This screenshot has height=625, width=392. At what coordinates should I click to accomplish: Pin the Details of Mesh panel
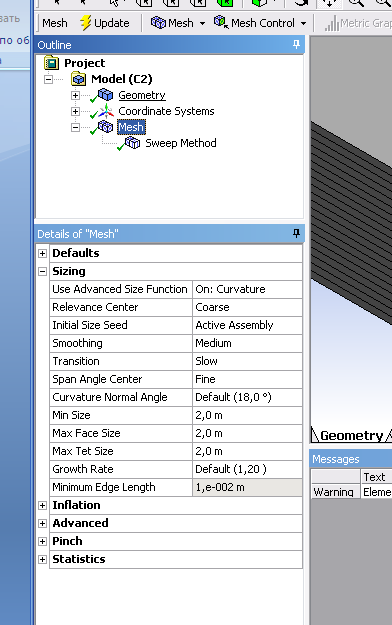pos(296,233)
